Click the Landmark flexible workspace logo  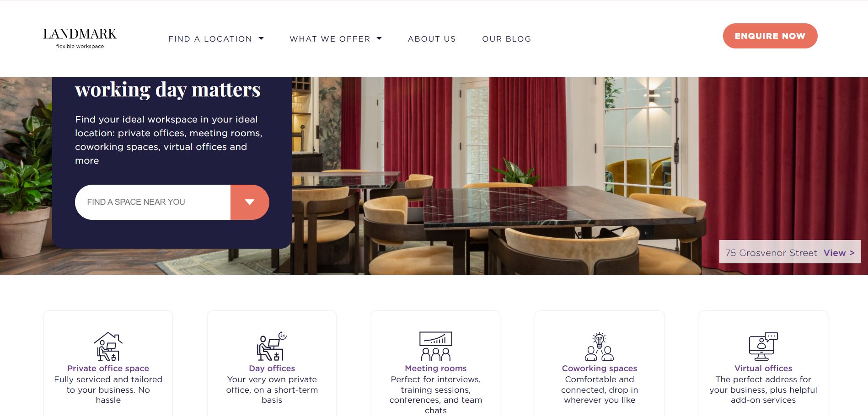(x=80, y=38)
